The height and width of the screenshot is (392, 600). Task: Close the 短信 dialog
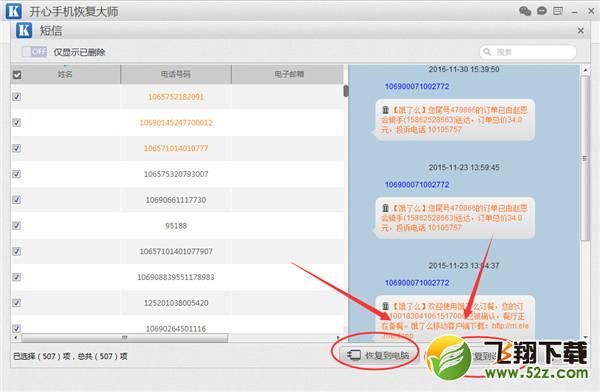tap(580, 31)
